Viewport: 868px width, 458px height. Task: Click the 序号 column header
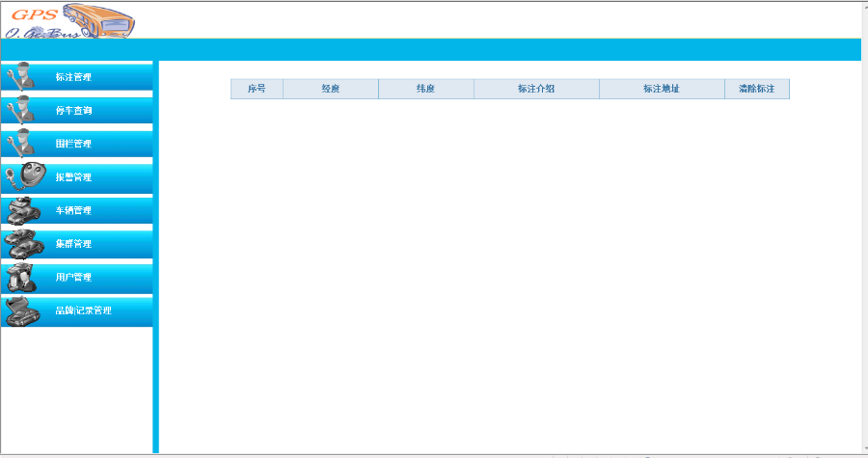(257, 89)
